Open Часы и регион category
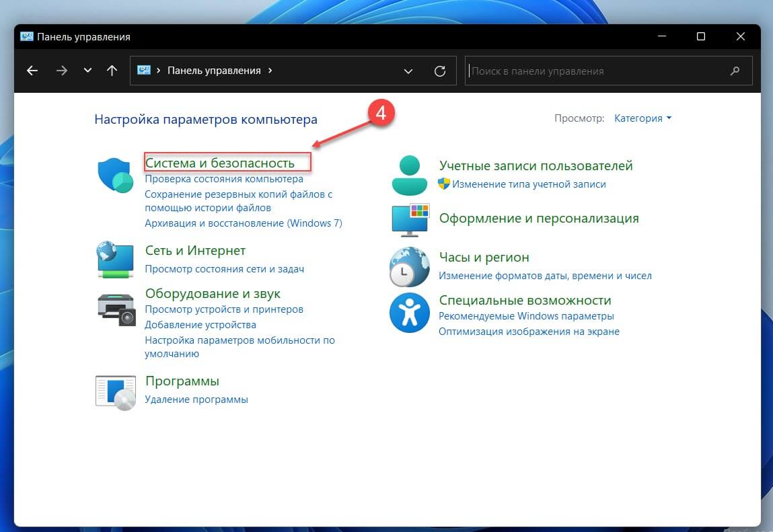This screenshot has width=773, height=532. tap(484, 258)
